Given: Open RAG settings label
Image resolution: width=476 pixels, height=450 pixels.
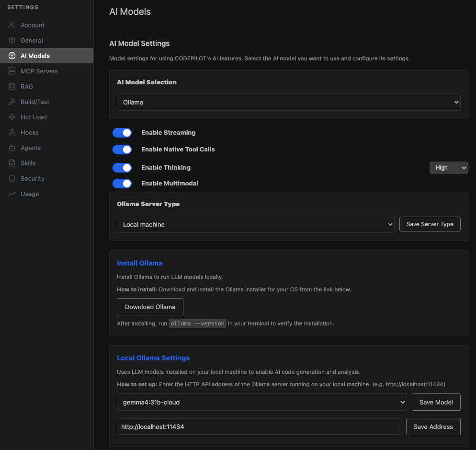Looking at the screenshot, I should click(27, 87).
